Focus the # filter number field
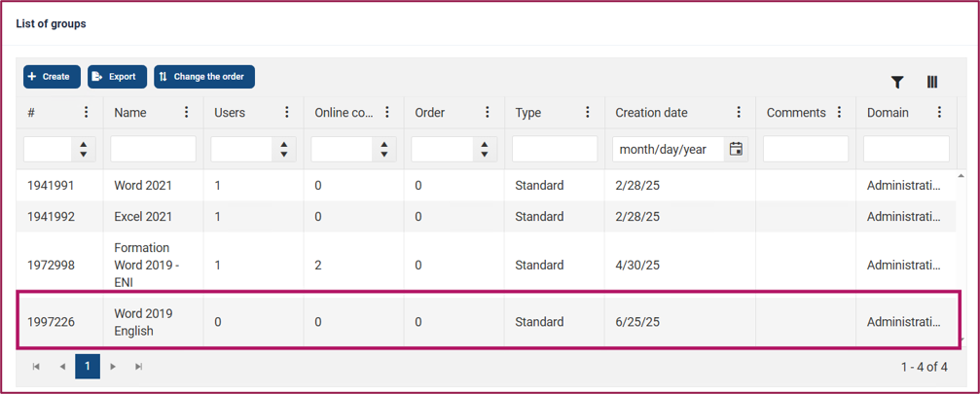This screenshot has height=394, width=980. click(49, 149)
